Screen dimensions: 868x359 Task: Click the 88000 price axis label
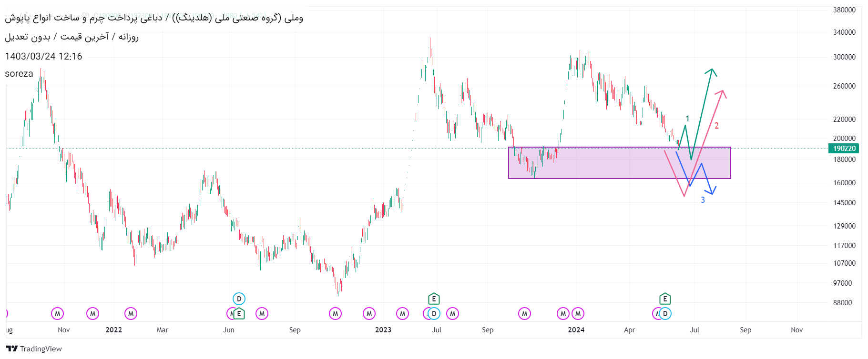point(842,302)
